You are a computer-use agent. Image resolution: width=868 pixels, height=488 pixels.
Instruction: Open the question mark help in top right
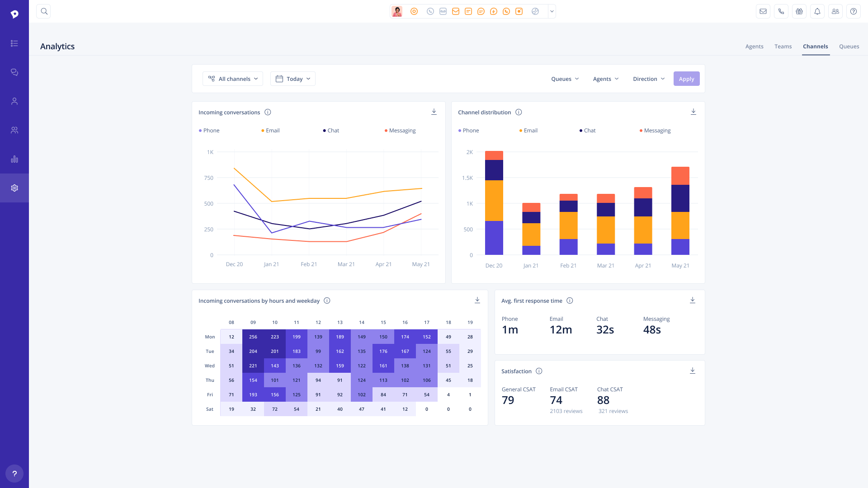click(854, 11)
